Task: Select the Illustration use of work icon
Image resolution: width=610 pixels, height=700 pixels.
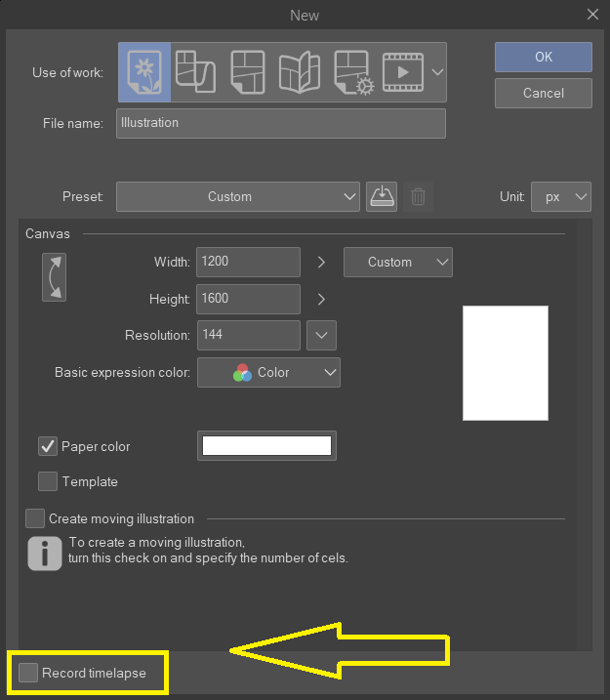Action: click(x=144, y=72)
